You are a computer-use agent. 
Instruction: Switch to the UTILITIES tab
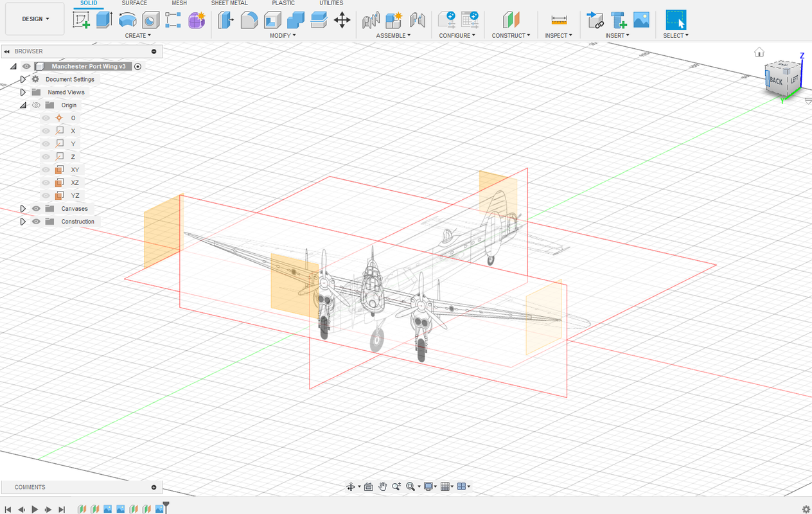click(331, 3)
